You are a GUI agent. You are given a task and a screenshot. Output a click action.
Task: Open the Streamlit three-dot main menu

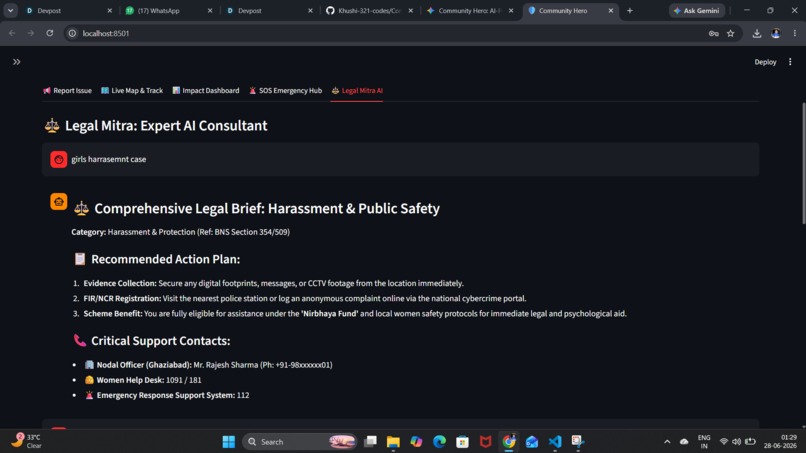[790, 62]
